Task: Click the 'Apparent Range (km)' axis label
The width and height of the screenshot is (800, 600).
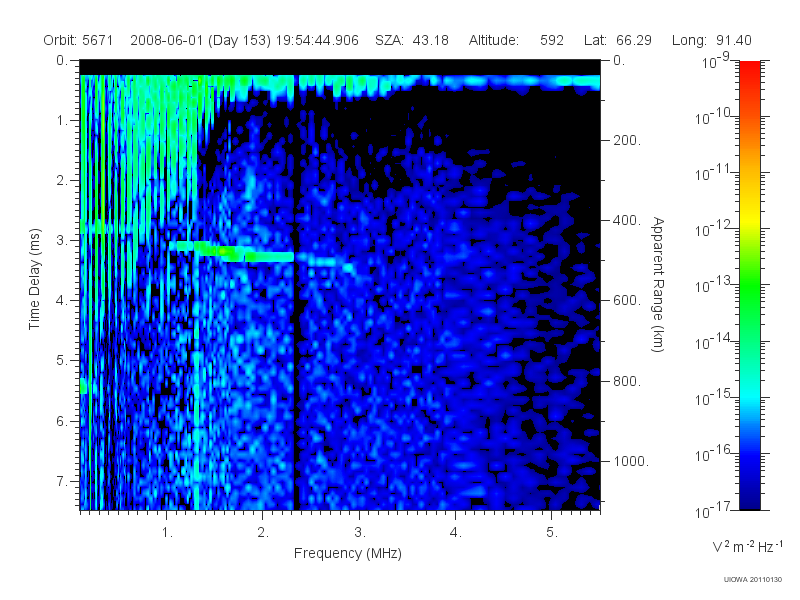Action: click(x=658, y=284)
